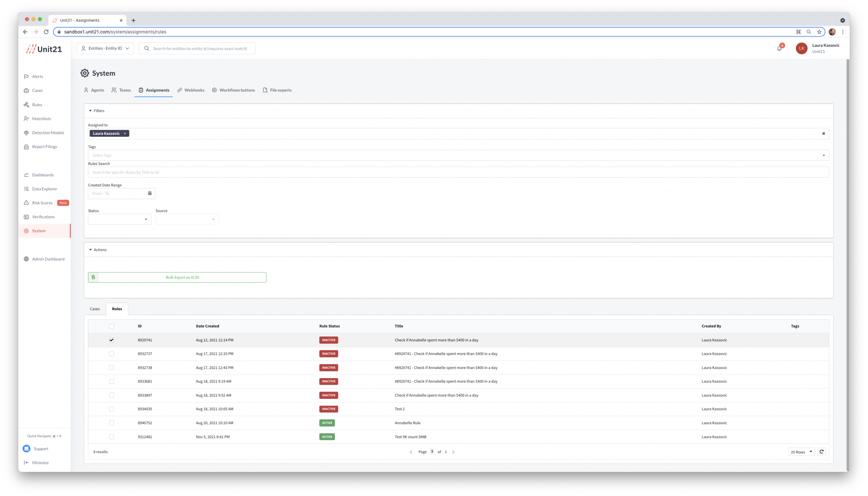Click the calendar icon in Created Date Range
Viewport: 868px width, 496px height.
point(150,193)
